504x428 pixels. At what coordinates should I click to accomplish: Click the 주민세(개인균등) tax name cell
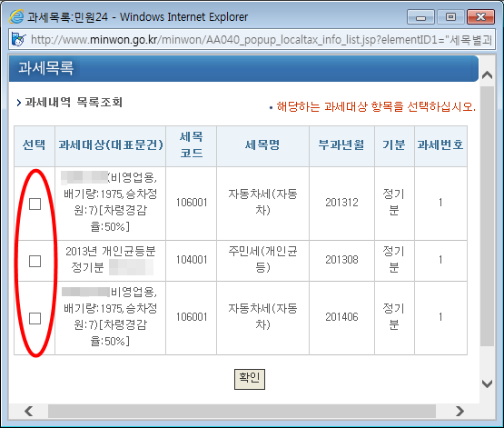[x=263, y=261]
